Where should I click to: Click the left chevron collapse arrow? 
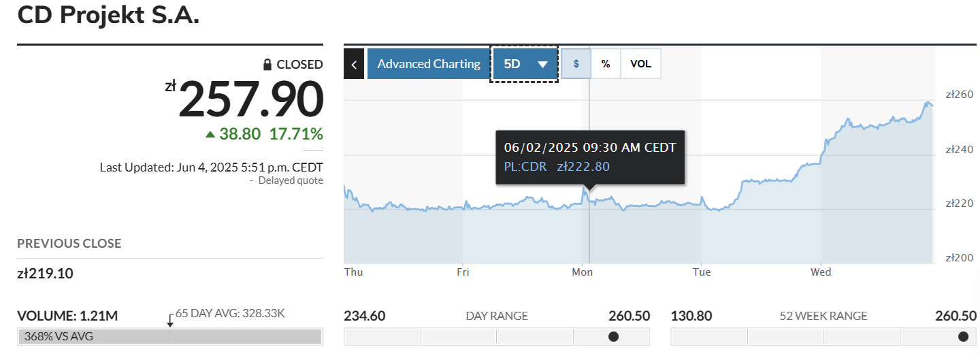(x=354, y=64)
